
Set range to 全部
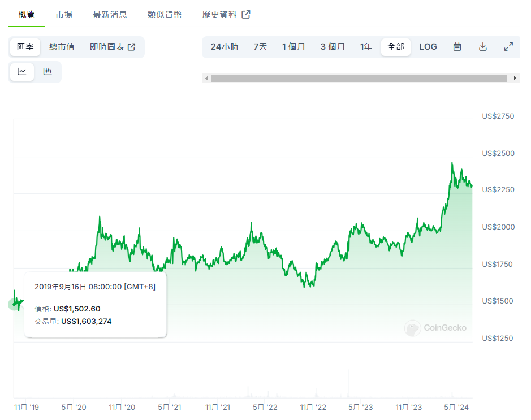(x=396, y=47)
